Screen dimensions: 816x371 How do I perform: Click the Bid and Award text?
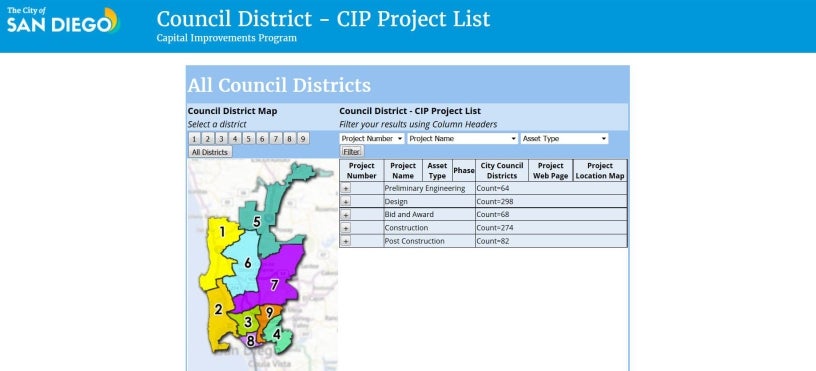409,214
